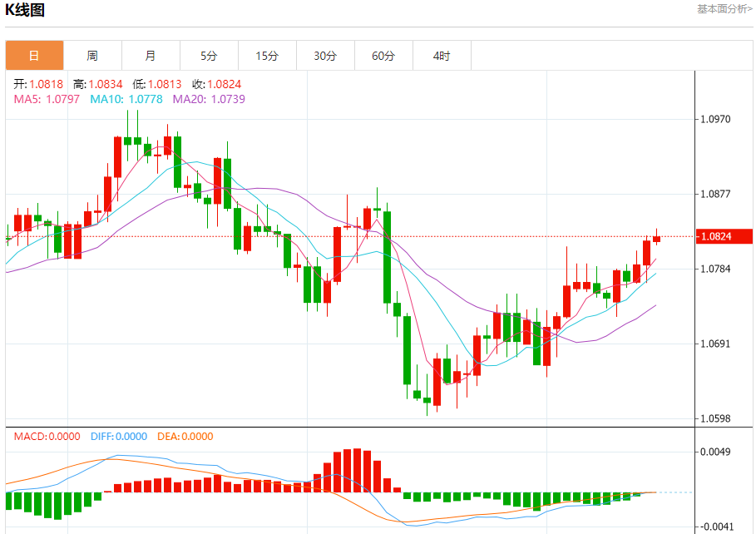Open the 基本面分析 link
Viewport: 756px width, 534px height.
click(724, 8)
